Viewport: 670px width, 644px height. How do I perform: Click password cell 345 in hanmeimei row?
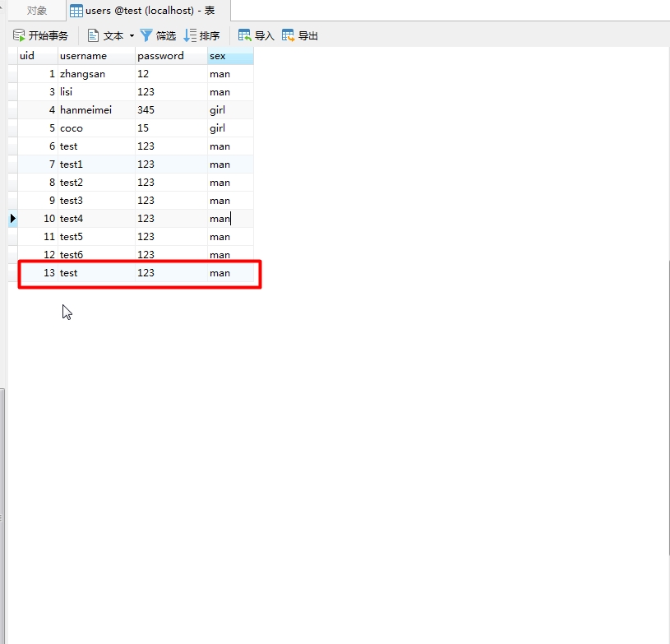click(x=171, y=110)
